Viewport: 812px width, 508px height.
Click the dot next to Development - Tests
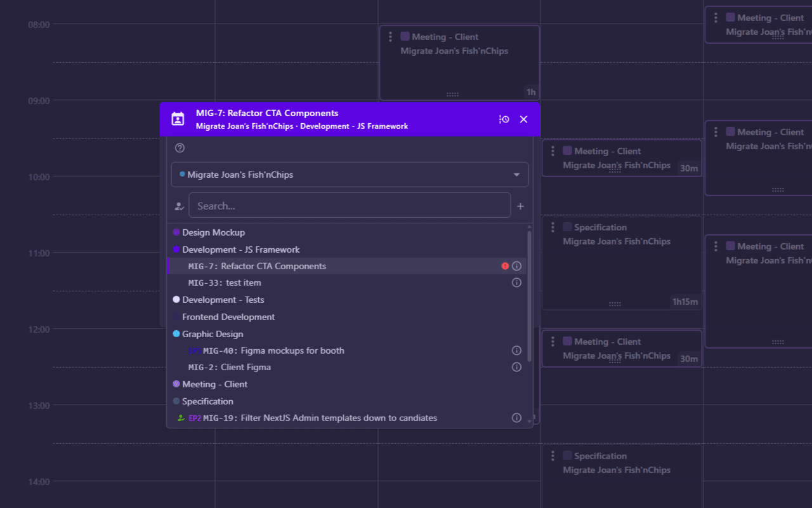(176, 299)
